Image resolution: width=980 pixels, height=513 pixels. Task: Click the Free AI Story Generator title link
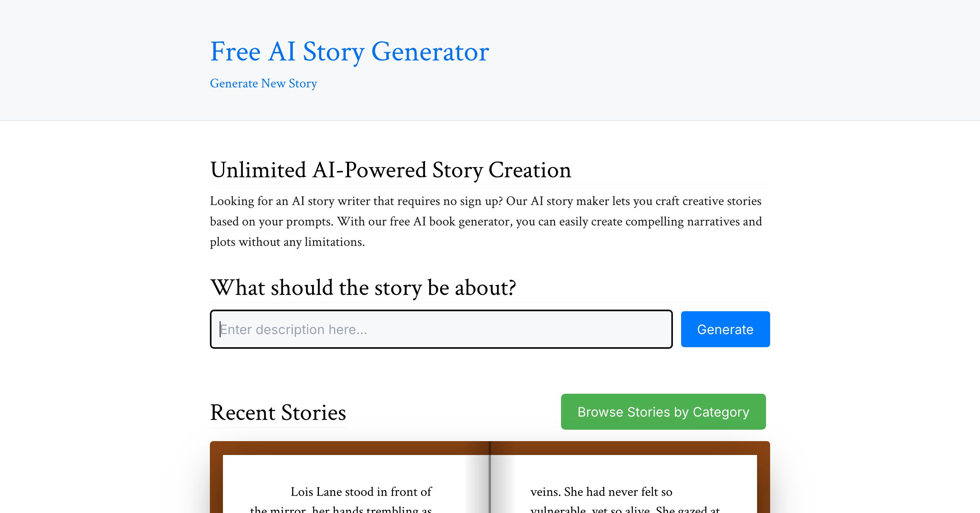click(350, 52)
